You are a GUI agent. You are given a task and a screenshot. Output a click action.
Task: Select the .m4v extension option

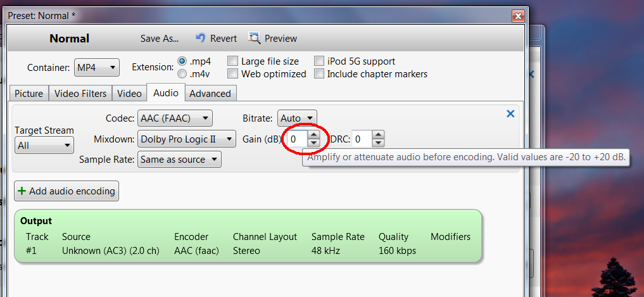pyautogui.click(x=182, y=74)
